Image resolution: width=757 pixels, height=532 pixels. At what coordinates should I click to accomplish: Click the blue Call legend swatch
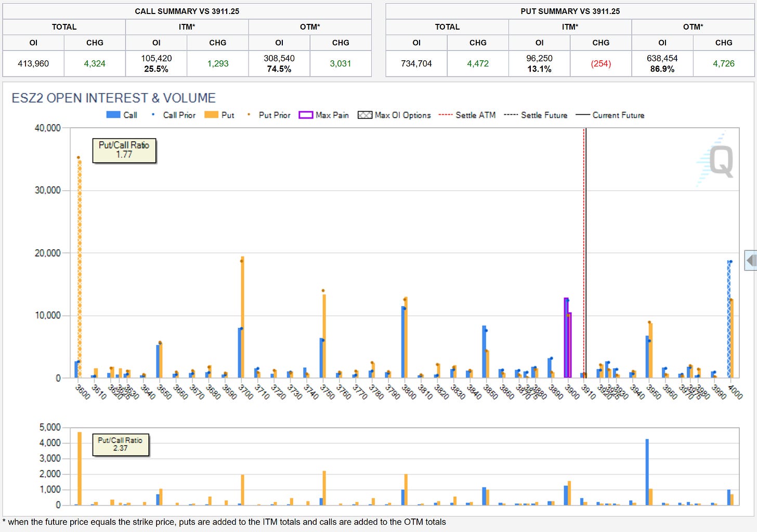(x=113, y=115)
